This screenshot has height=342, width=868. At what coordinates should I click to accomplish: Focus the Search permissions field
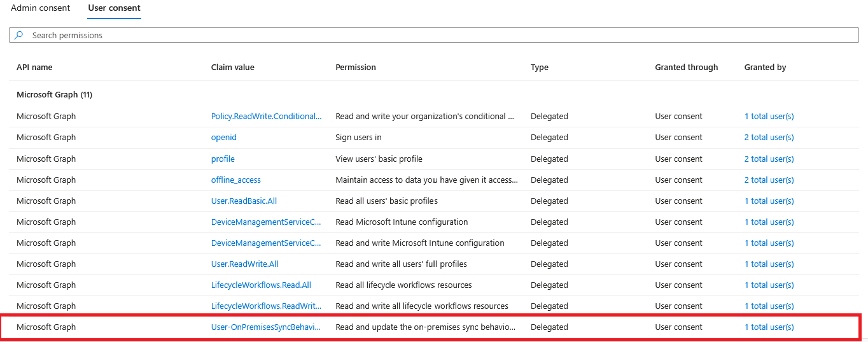(x=434, y=35)
